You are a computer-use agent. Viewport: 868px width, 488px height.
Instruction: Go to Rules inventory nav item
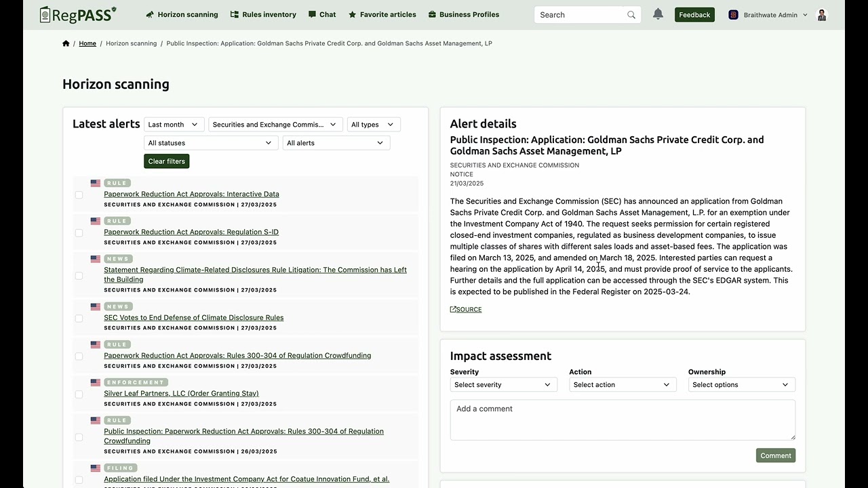[263, 14]
